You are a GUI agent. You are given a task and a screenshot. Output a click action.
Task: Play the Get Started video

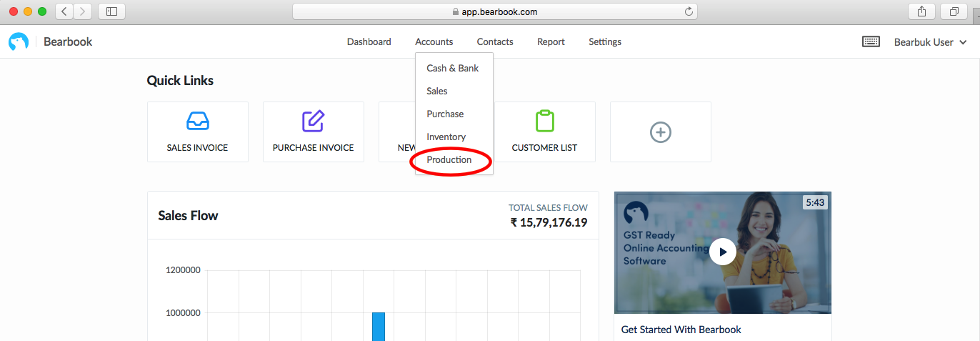(723, 252)
